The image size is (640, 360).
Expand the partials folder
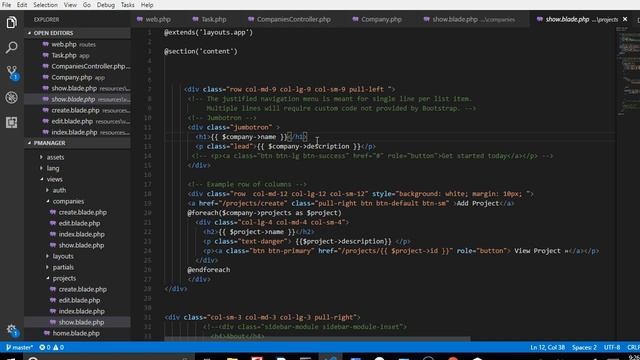[63, 267]
